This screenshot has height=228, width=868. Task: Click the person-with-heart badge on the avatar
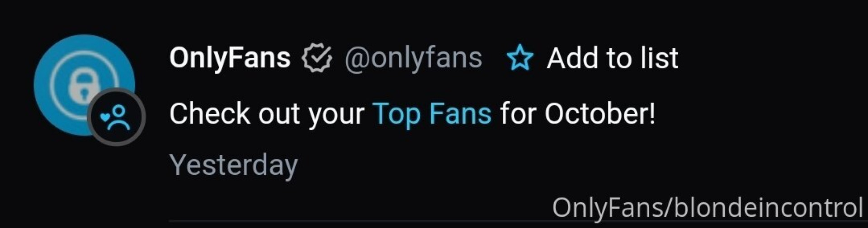[117, 117]
